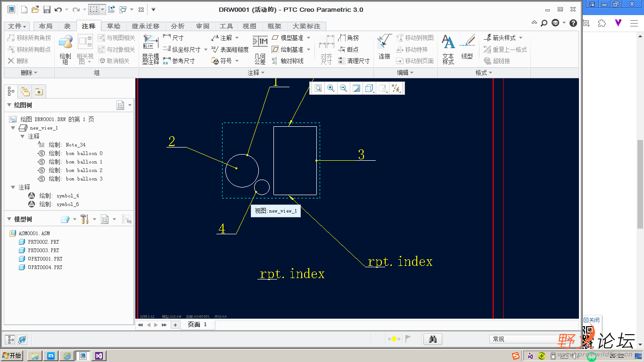Click the first icon in bottom-left status bar
644x362 pixels.
point(9,339)
